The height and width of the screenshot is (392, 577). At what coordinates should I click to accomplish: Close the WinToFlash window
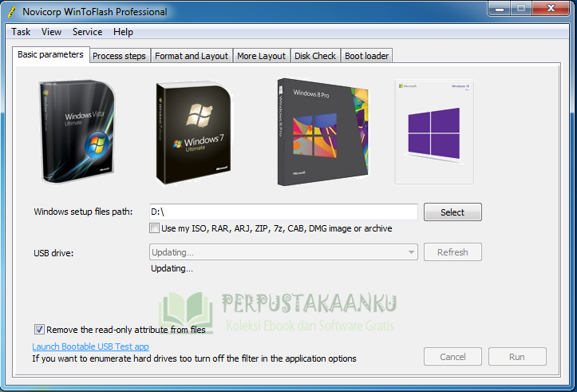click(x=551, y=9)
